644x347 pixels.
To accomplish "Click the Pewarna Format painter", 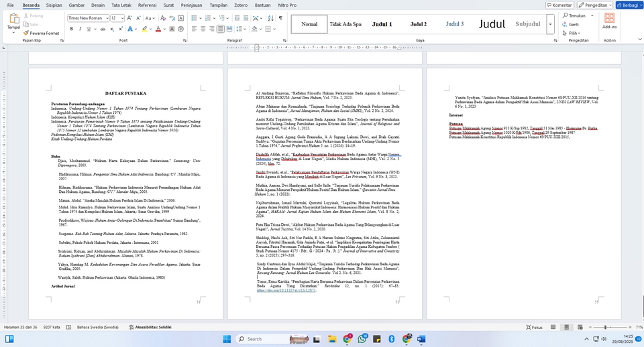I will point(44,33).
